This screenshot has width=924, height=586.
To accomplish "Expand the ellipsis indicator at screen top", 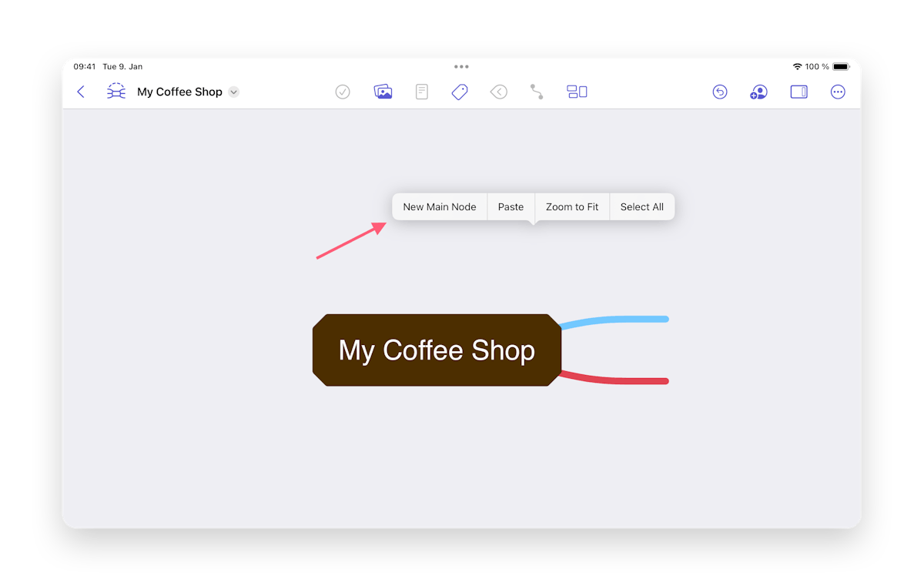I will tap(461, 67).
